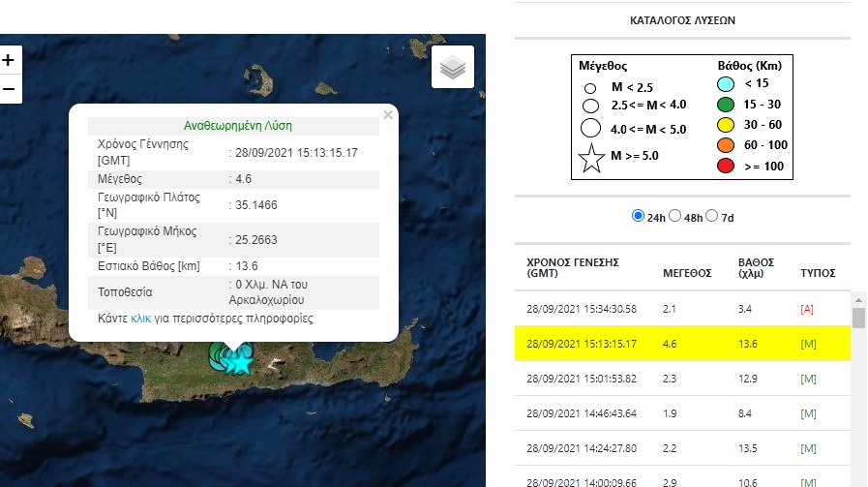Zoom out on the map
The width and height of the screenshot is (868, 487).
point(8,89)
